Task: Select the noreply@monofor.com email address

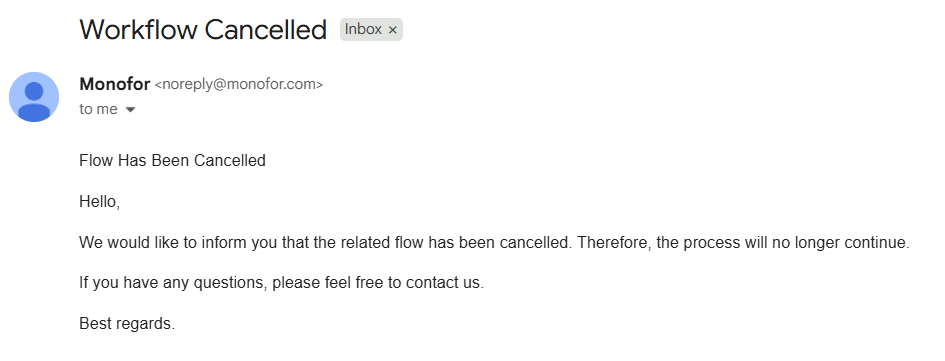Action: 239,84
